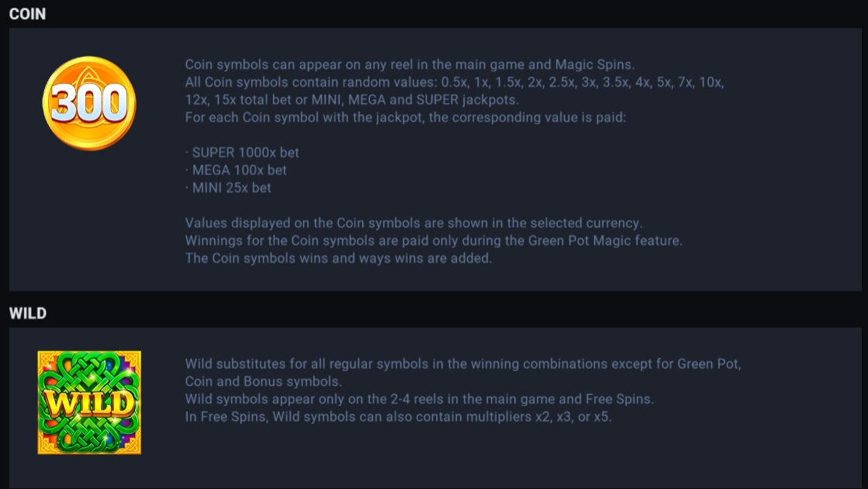The image size is (868, 489).
Task: Click the 'corresponding value is paid' sentence
Action: [405, 117]
